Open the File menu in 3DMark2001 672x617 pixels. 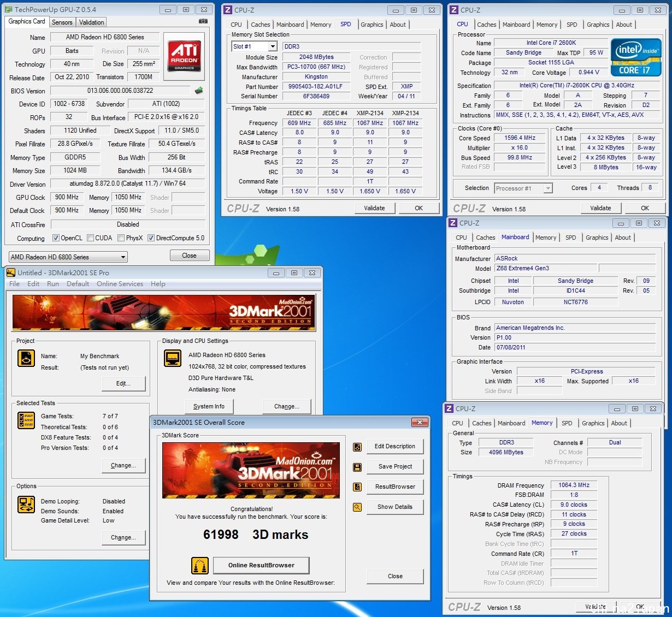(x=15, y=284)
